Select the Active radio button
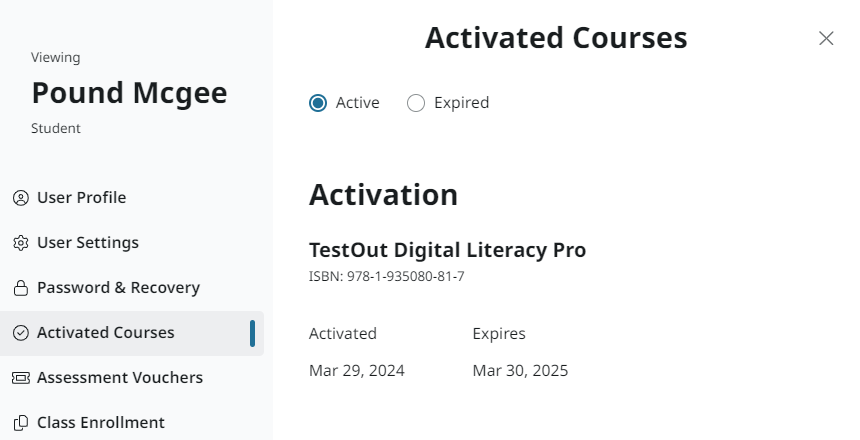This screenshot has width=860, height=440. tap(318, 103)
